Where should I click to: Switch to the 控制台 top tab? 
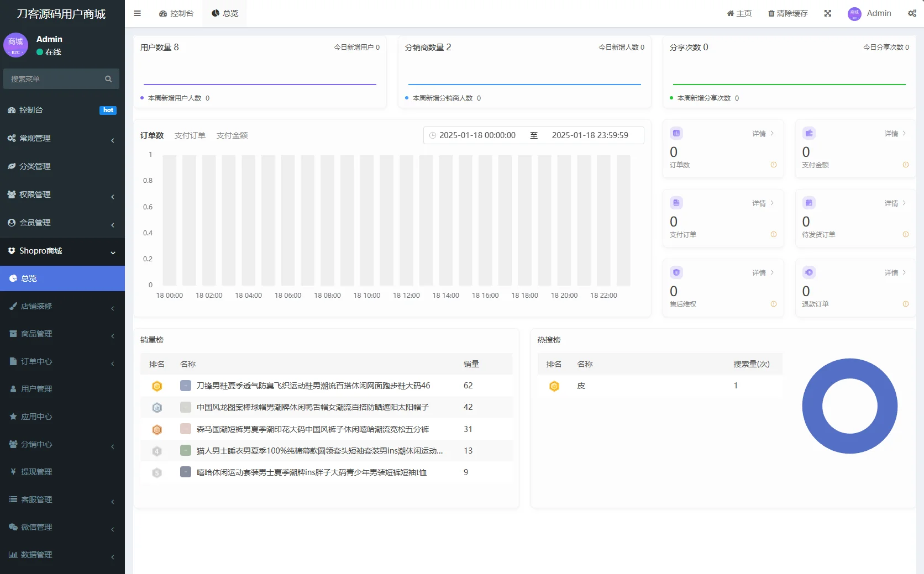(176, 13)
